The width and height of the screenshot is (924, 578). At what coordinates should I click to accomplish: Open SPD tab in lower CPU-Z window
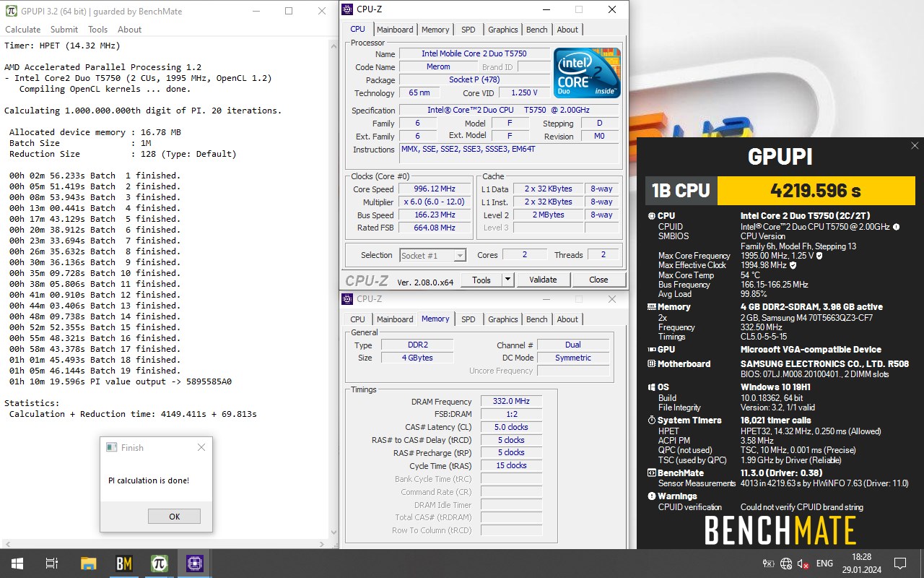click(468, 319)
